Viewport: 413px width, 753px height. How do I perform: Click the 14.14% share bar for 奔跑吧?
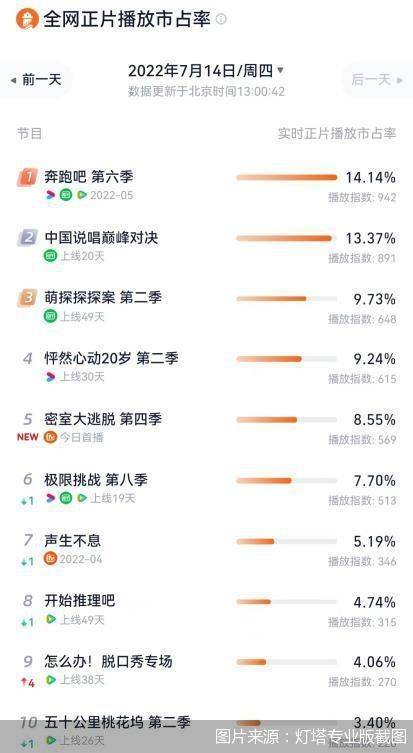(287, 177)
